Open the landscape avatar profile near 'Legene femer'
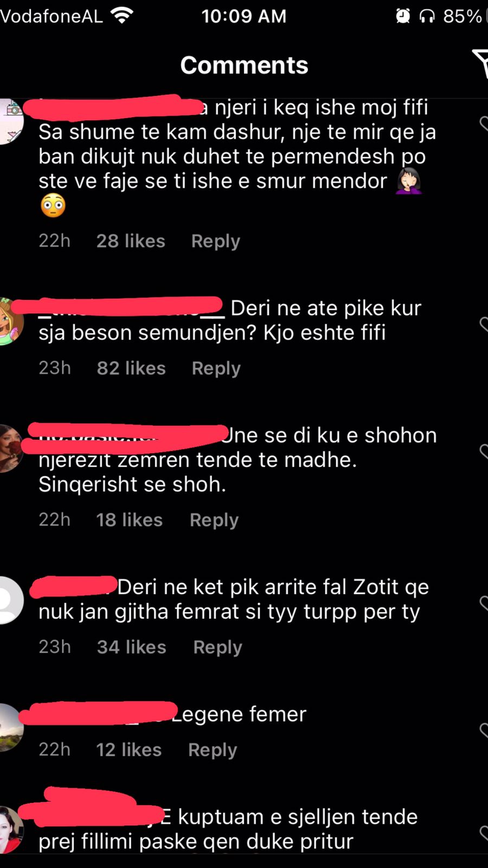This screenshot has width=488, height=868. tap(10, 727)
